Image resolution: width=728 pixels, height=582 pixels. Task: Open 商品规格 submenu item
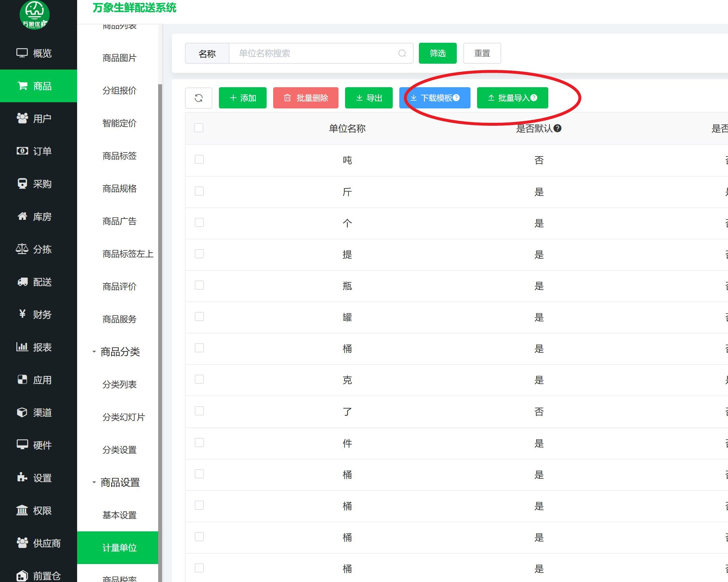pos(119,188)
